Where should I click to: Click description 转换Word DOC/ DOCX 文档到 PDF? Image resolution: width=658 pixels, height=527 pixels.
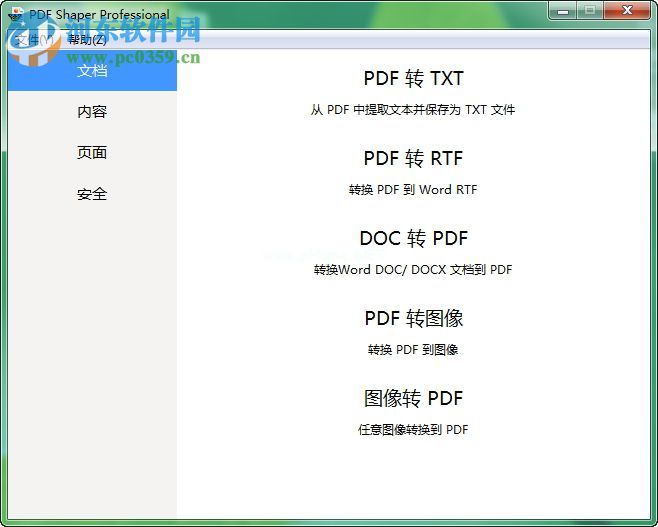413,270
